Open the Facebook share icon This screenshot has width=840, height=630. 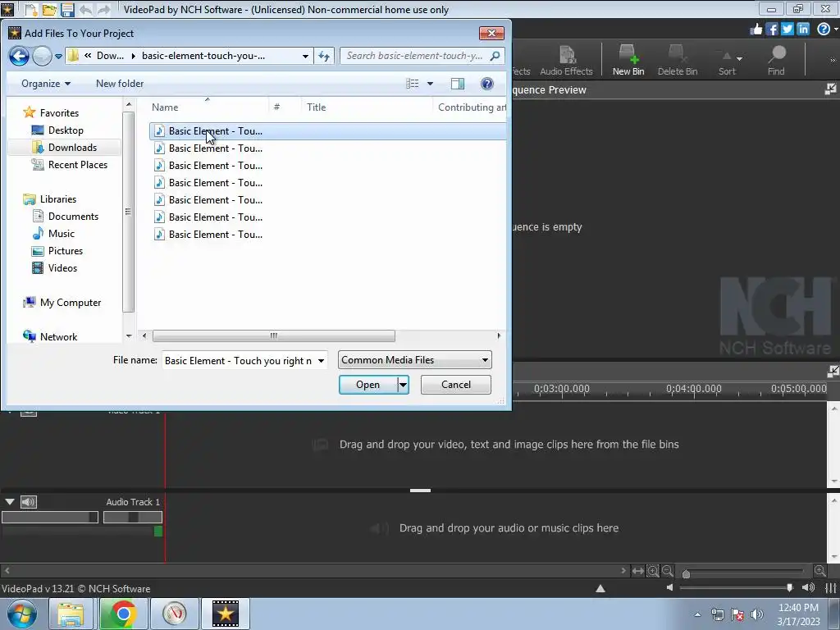click(771, 29)
